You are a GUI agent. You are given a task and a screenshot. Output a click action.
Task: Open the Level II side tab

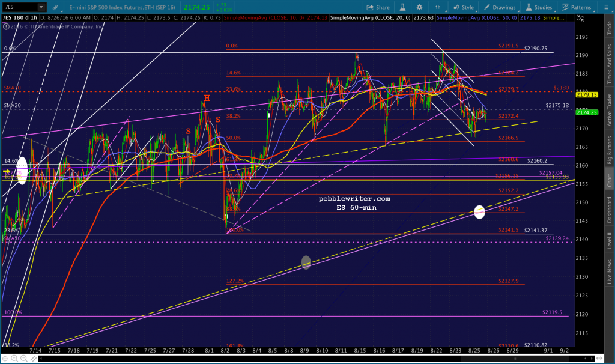point(609,240)
